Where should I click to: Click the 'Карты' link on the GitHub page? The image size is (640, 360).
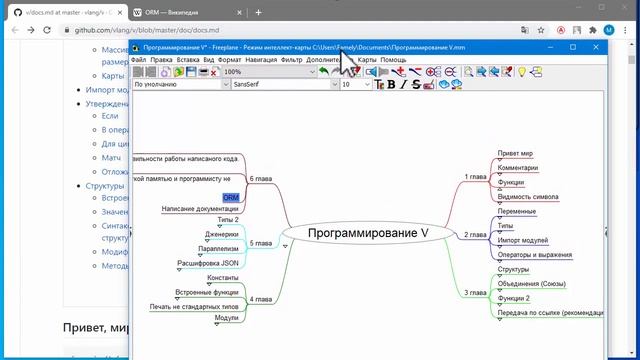[x=113, y=76]
